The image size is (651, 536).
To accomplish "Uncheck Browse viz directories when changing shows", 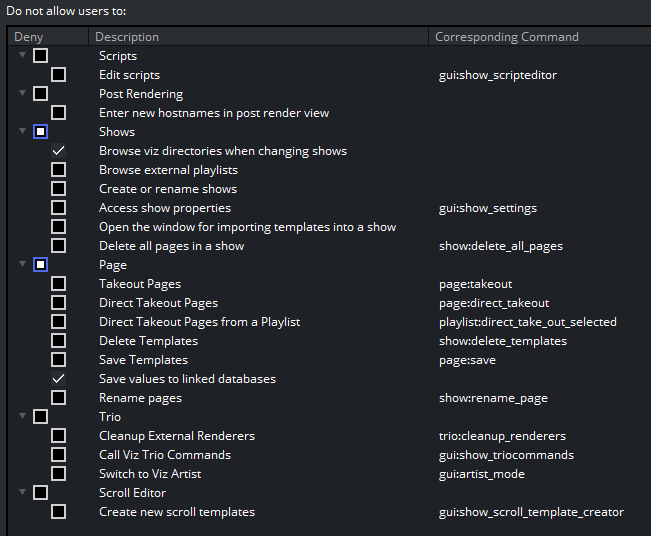I will [59, 151].
